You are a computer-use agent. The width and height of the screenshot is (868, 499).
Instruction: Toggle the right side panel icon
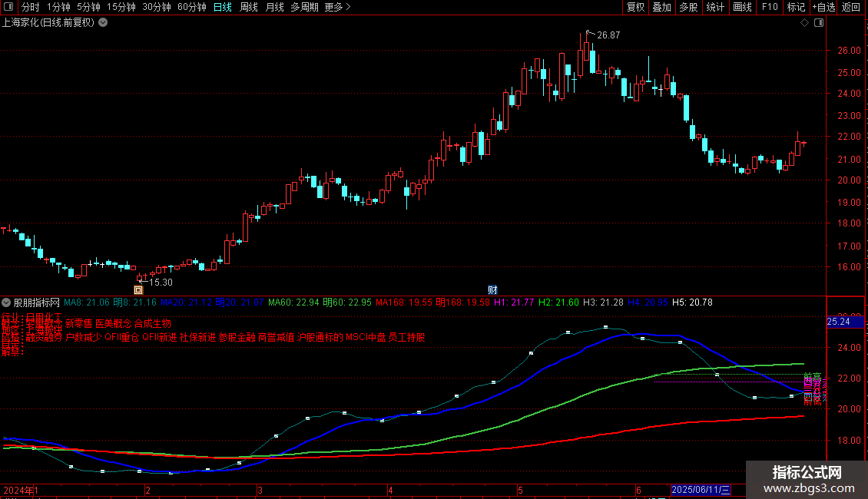[819, 23]
